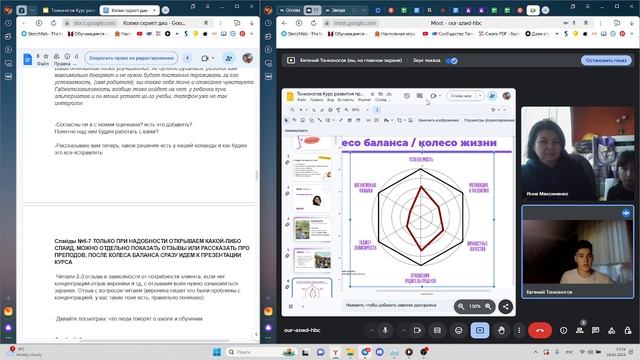The height and width of the screenshot is (360, 640).
Task: Select the cursor tool in Slides toolbar
Action: [x=286, y=120]
